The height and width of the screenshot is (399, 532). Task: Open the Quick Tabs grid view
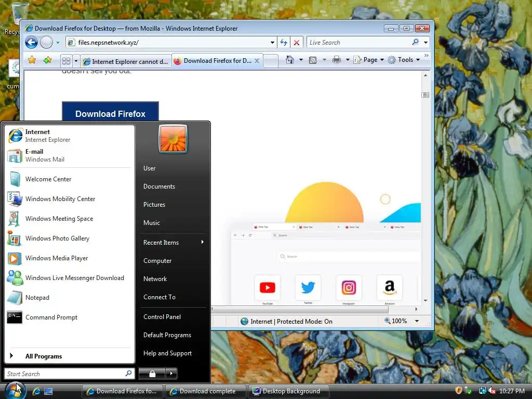[66, 61]
